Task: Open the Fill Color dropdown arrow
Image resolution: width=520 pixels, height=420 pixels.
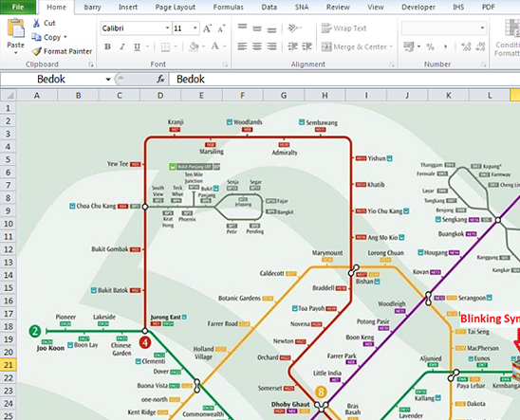Action: [x=203, y=46]
